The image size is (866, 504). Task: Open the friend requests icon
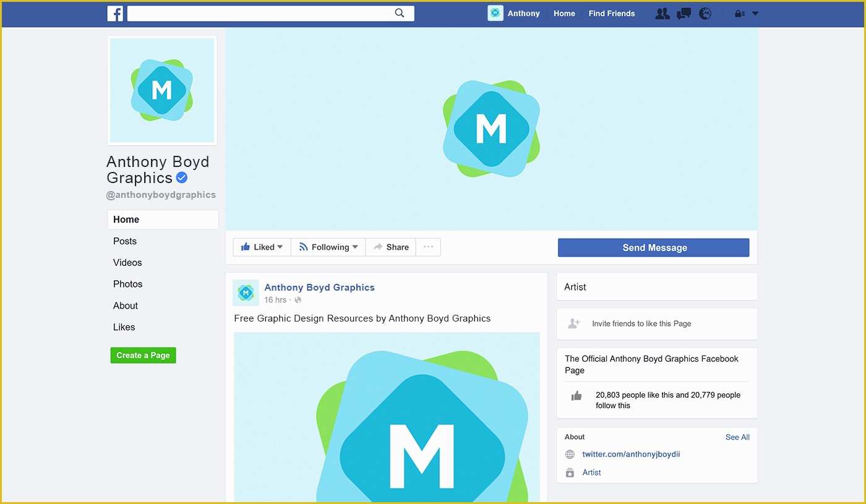pos(662,14)
